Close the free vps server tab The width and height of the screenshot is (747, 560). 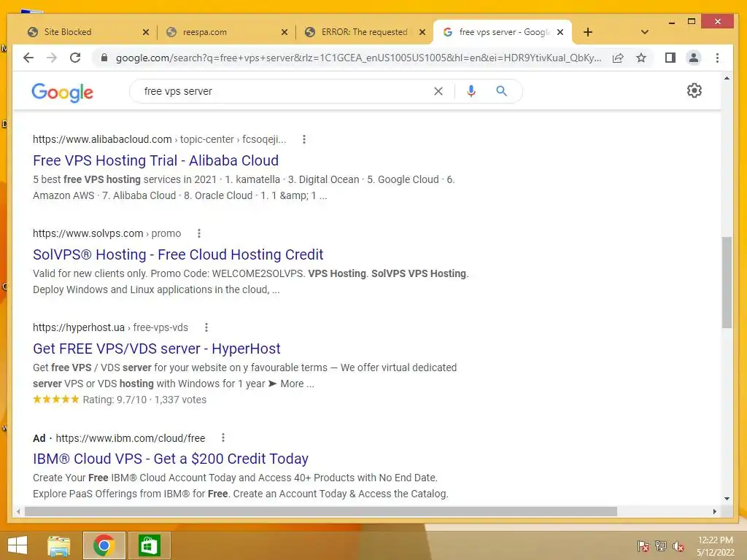[x=560, y=32]
